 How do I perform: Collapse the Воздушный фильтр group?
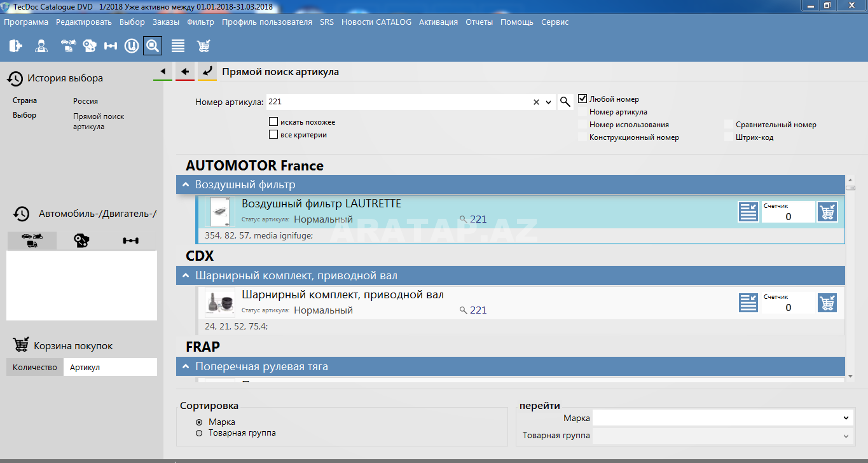pyautogui.click(x=186, y=185)
